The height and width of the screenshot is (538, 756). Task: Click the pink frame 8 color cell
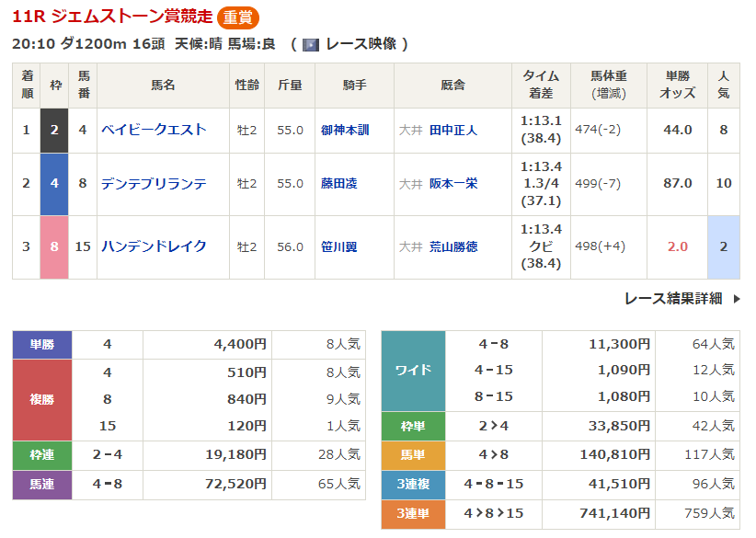[54, 246]
